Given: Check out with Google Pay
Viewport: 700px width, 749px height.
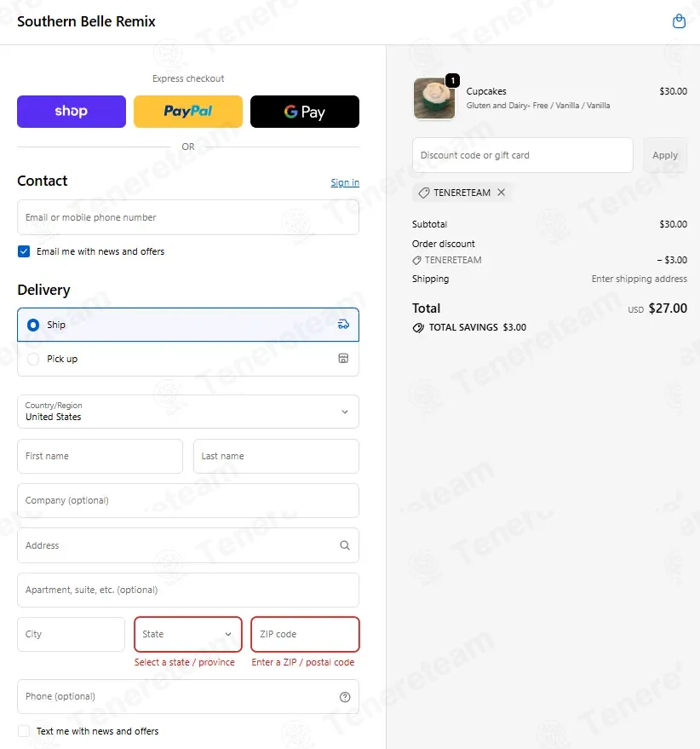Looking at the screenshot, I should [305, 112].
